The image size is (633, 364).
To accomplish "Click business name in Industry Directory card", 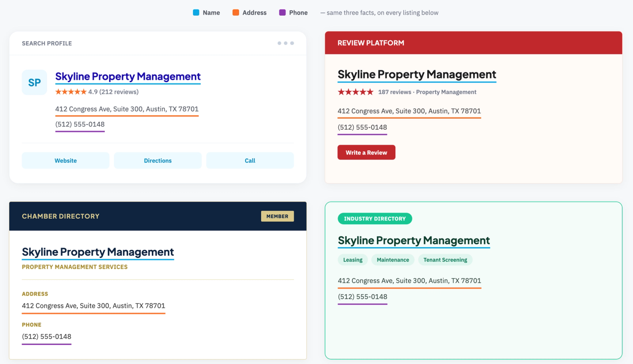I will 414,241.
